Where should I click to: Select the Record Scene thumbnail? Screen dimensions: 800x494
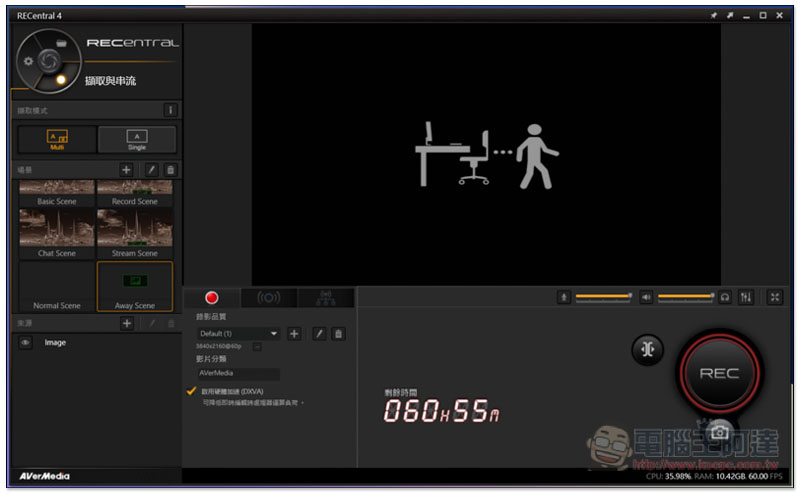pyautogui.click(x=135, y=193)
